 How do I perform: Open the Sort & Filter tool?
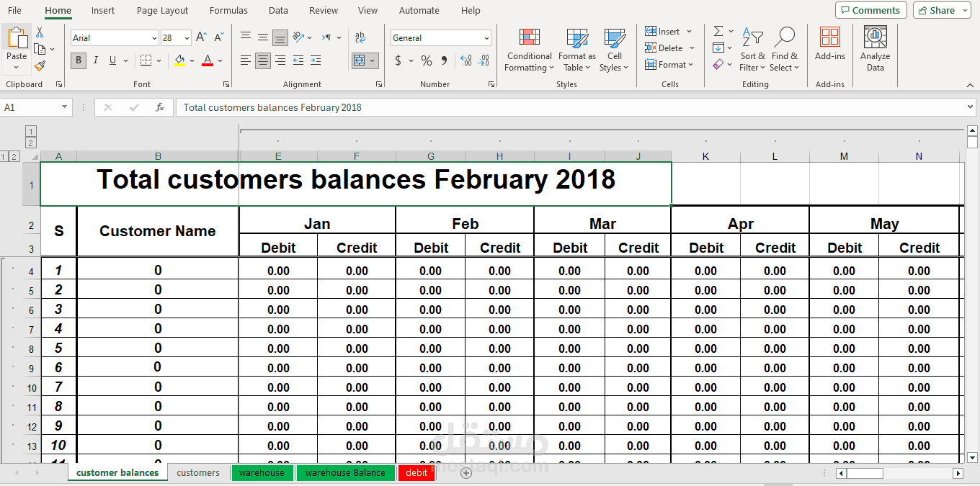(752, 49)
